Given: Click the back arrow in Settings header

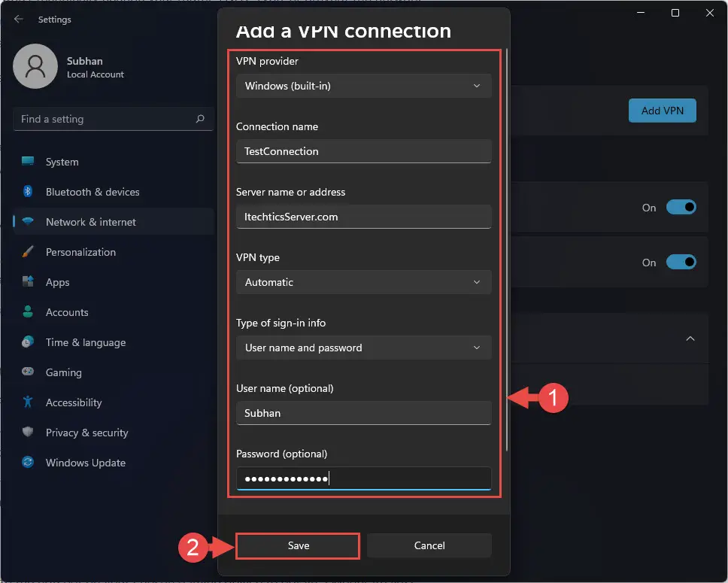Looking at the screenshot, I should pos(19,19).
